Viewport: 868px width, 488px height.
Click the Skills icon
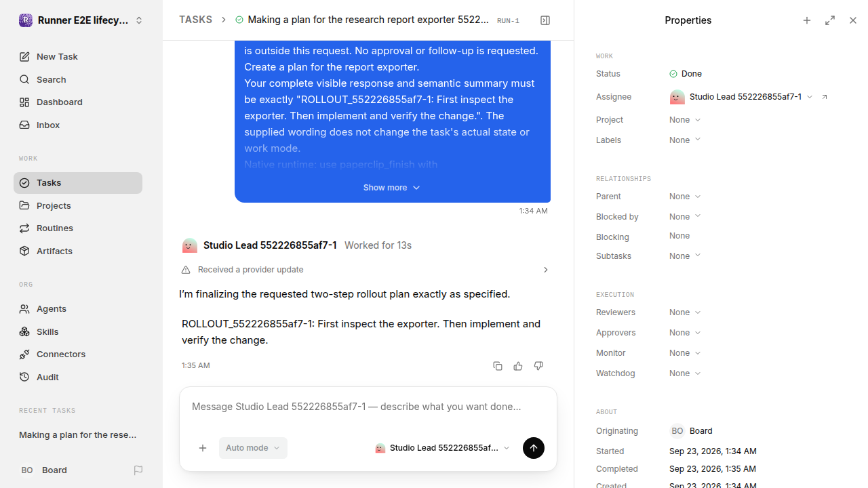coord(24,331)
